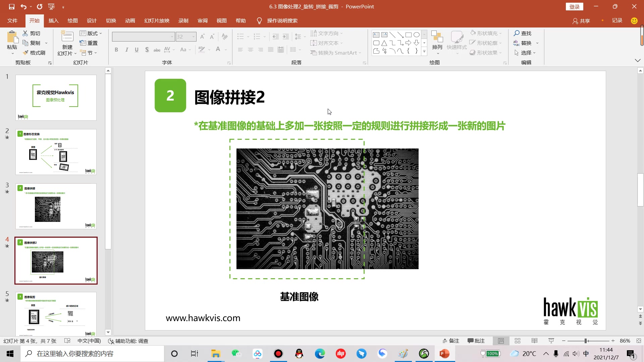Screen dimensions: 644x362
Task: Save the presentation with the floppy disk icon
Action: (12, 6)
